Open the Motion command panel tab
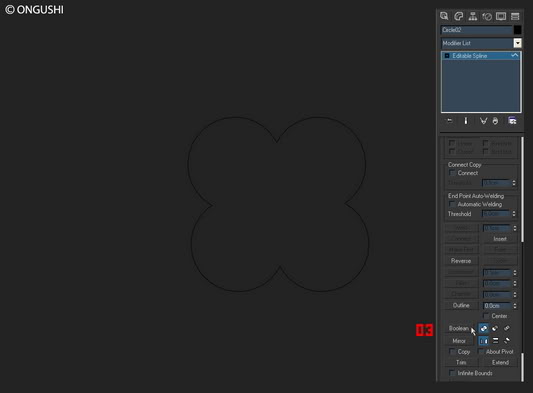Screen dimensions: 533x393 click(487, 16)
